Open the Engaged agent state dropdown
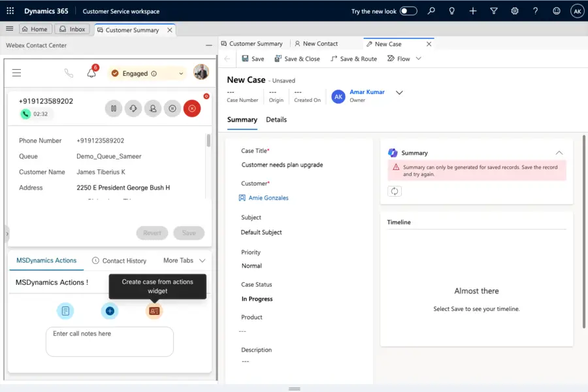This screenshot has height=392, width=588. tap(148, 74)
